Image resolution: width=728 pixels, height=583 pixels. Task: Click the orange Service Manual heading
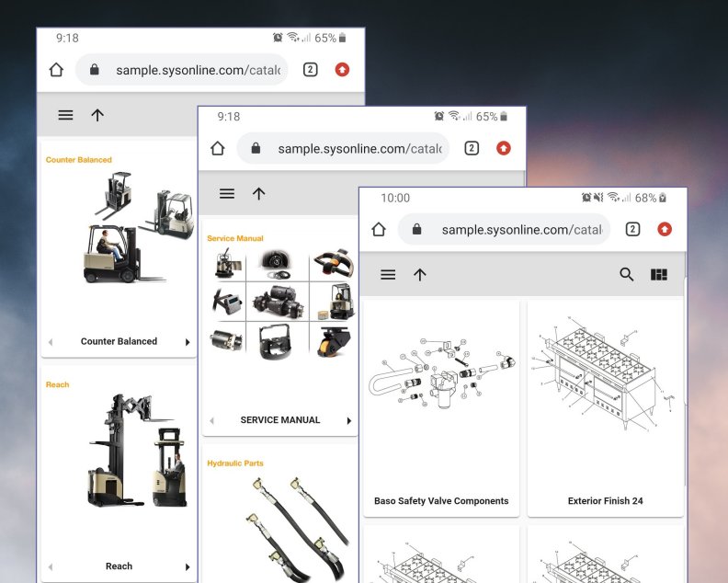click(235, 238)
